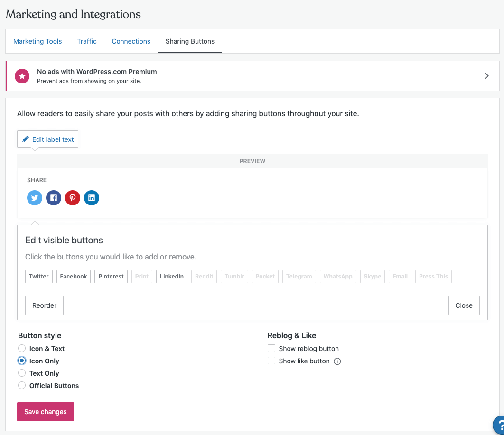Select the Icon & Text button style

[22, 349]
